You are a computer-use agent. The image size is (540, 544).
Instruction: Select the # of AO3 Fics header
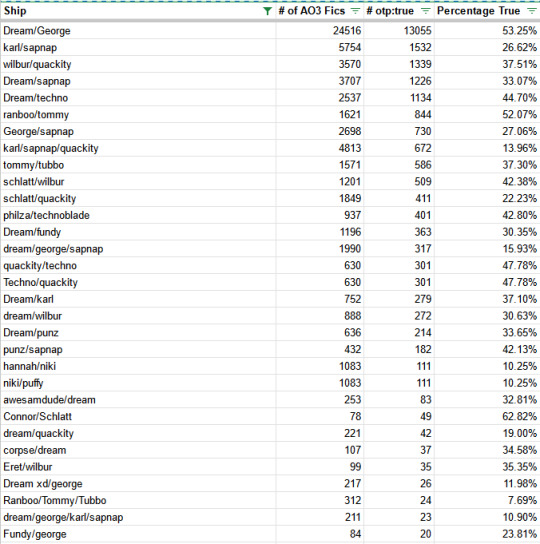coord(312,11)
